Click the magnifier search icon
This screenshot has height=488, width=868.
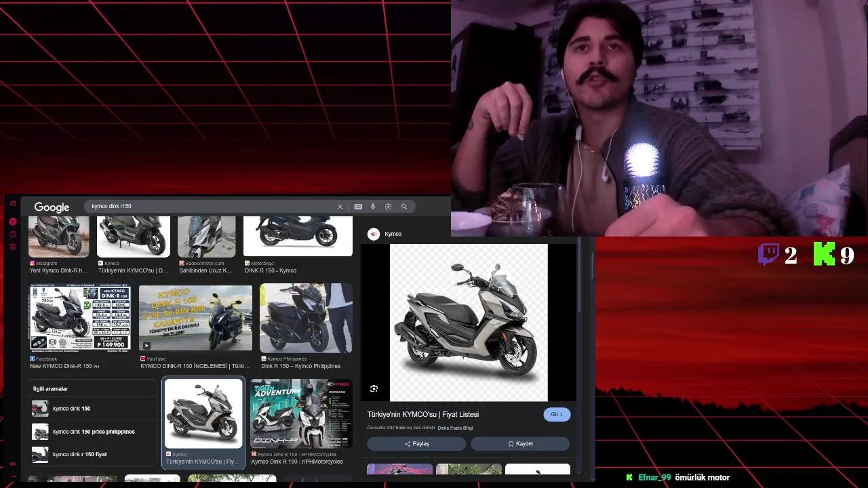click(x=404, y=207)
